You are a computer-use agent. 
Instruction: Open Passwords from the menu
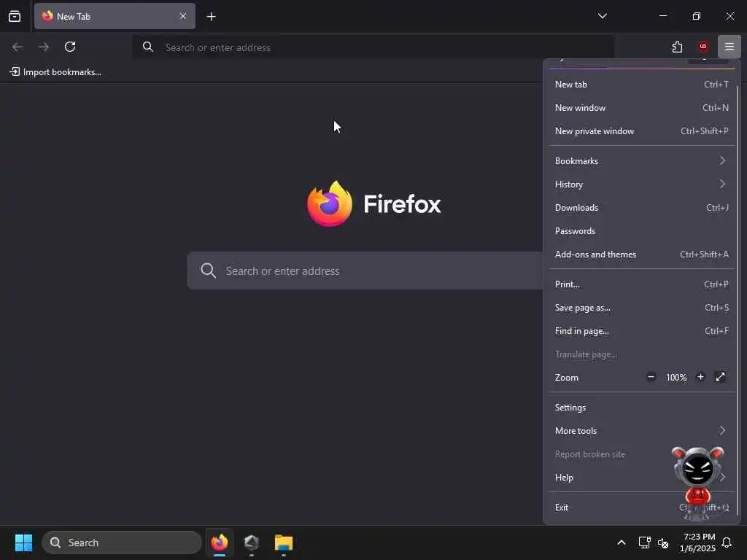tap(641, 231)
